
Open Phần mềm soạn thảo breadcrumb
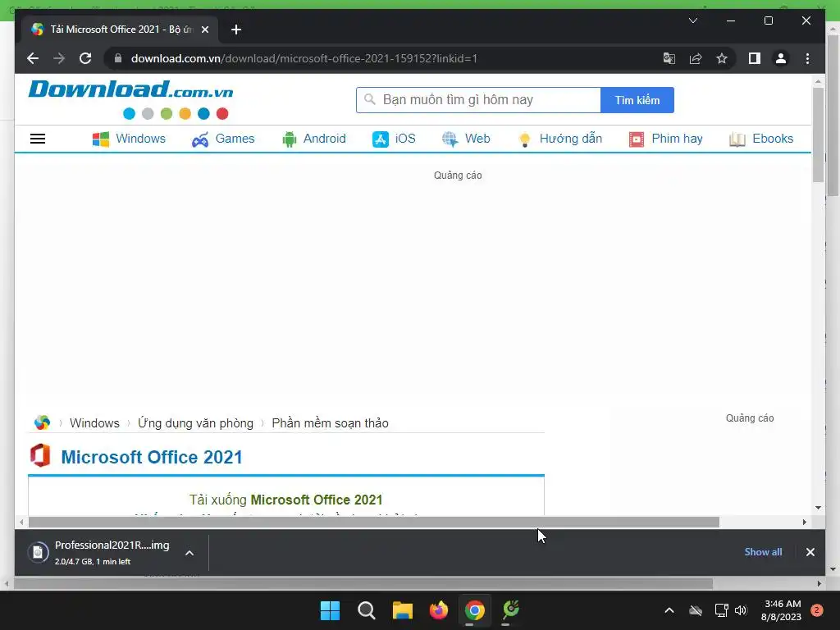coord(330,423)
